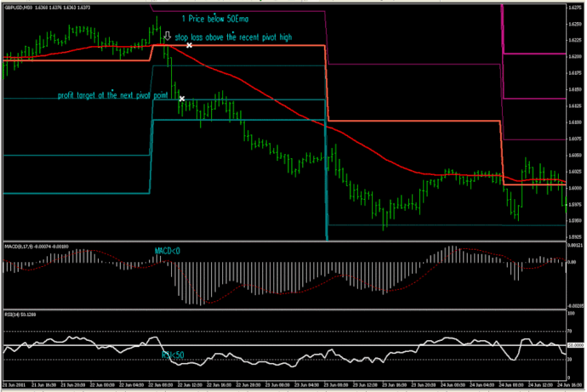This screenshot has height=392, width=587.
Task: Click the 1.6075 price axis value
Action: 574,139
